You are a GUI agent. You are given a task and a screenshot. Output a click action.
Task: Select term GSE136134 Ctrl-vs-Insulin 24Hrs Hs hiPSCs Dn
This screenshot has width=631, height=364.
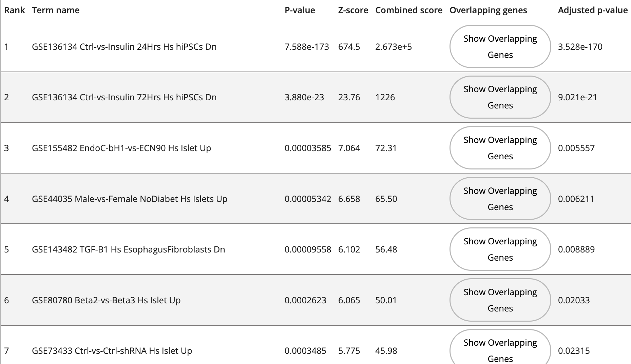coord(124,47)
